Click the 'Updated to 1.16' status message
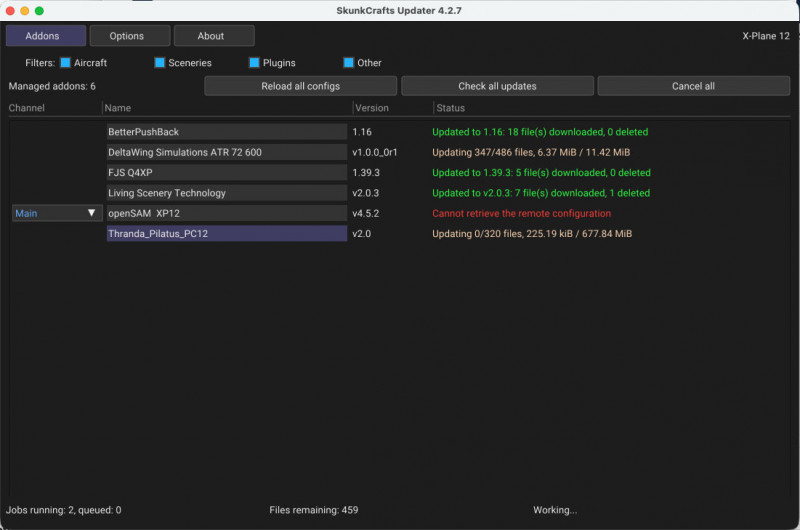800x530 pixels. [x=540, y=132]
